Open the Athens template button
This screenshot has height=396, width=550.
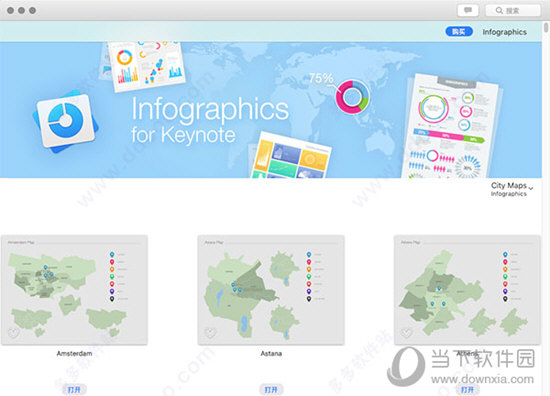[x=467, y=389]
